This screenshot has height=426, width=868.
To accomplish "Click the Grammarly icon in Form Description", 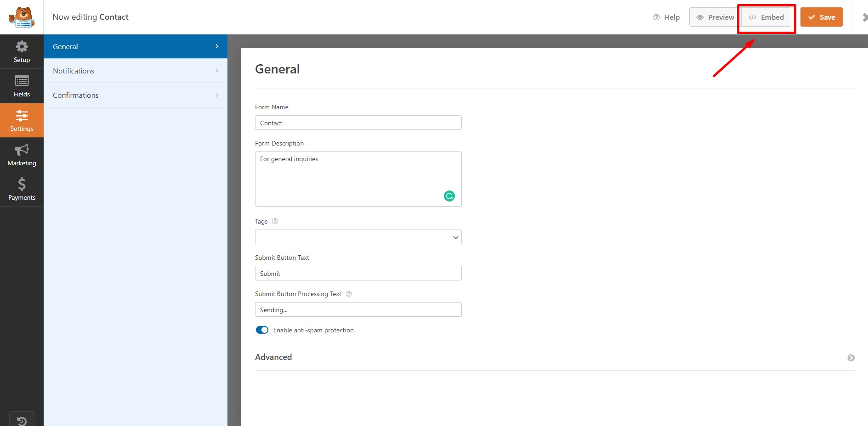I will [x=449, y=196].
